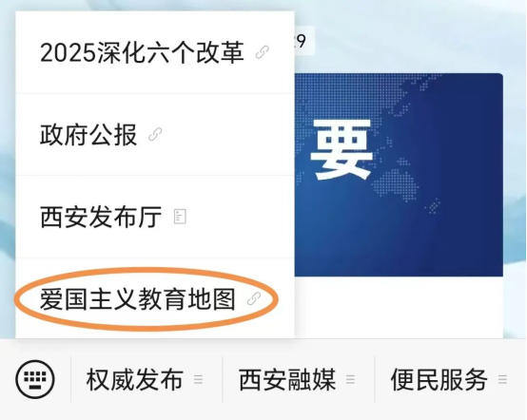The image size is (527, 420).
Task: Click the menu lines icon after 西安融媒
Action: [351, 380]
